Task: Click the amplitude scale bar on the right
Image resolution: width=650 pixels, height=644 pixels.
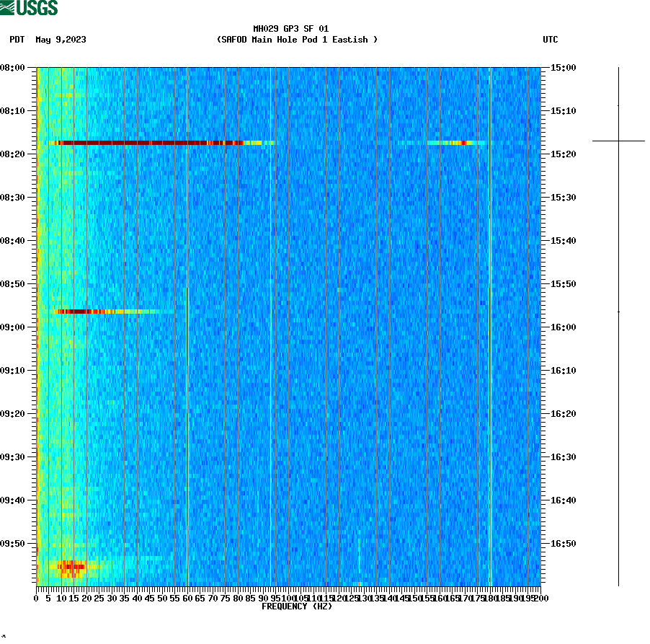Action: pyautogui.click(x=618, y=325)
